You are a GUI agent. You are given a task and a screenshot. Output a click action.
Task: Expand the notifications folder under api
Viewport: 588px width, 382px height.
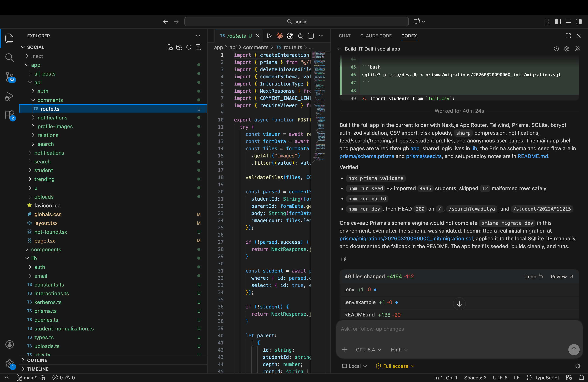coord(52,118)
